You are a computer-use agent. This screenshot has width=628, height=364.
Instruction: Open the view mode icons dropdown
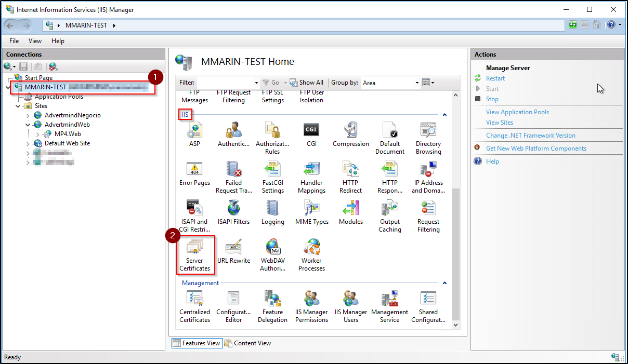pos(428,83)
